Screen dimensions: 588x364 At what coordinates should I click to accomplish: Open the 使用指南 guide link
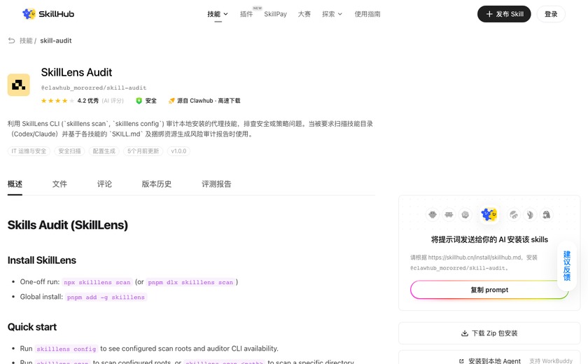pos(367,14)
